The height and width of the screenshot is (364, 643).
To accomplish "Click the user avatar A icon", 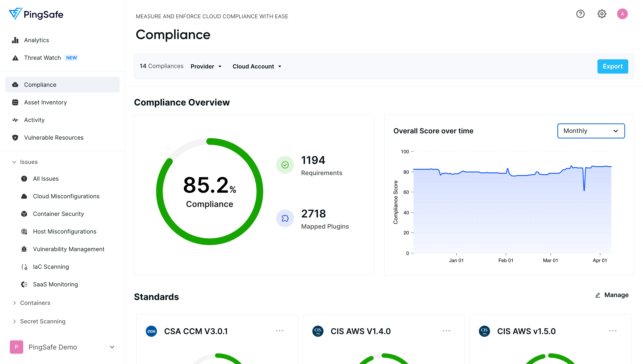I will pyautogui.click(x=622, y=14).
